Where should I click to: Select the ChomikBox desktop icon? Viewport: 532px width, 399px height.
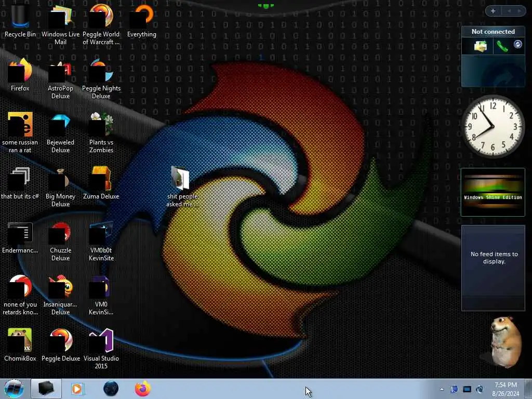(20, 345)
